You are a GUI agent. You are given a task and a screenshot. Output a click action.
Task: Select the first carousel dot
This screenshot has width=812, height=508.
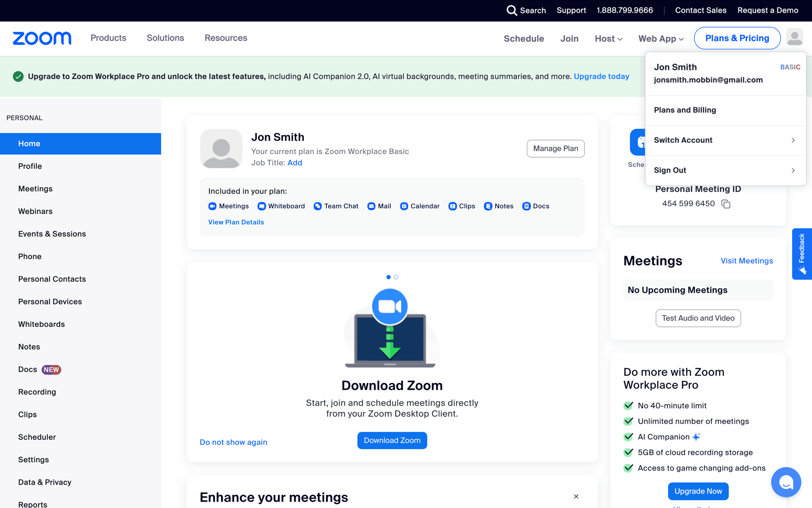(x=388, y=277)
